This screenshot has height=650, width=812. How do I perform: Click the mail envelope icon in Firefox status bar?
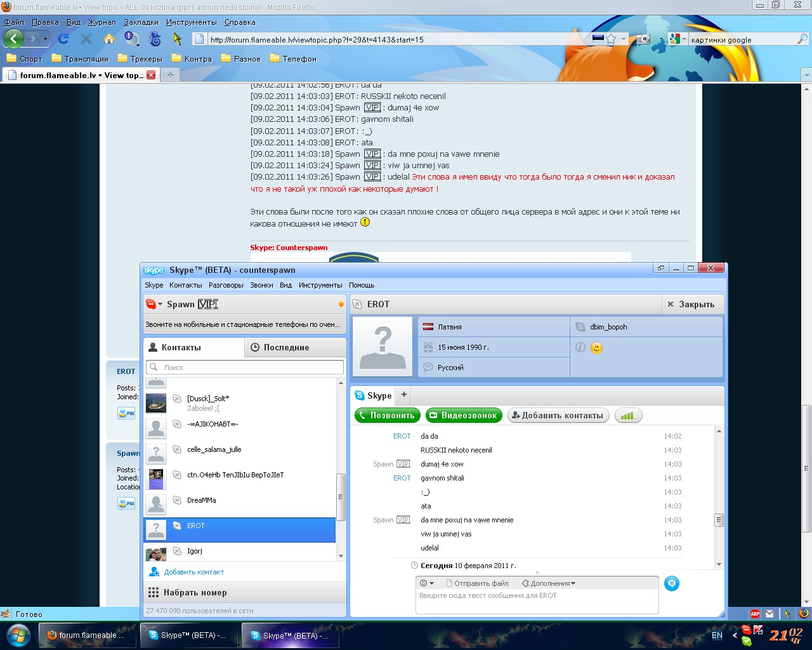(769, 614)
